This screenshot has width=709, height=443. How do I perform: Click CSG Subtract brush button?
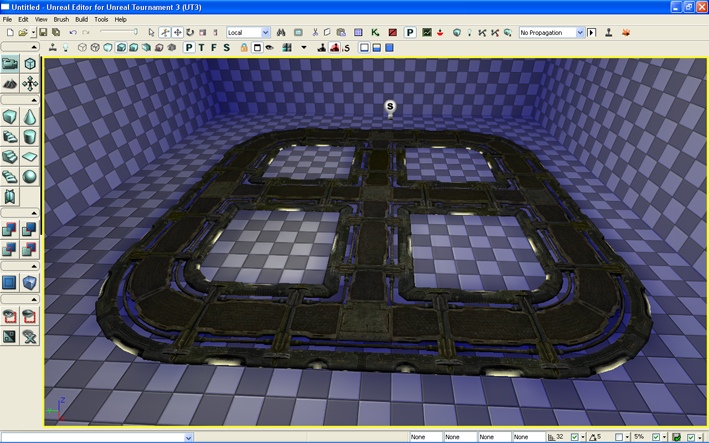click(30, 230)
